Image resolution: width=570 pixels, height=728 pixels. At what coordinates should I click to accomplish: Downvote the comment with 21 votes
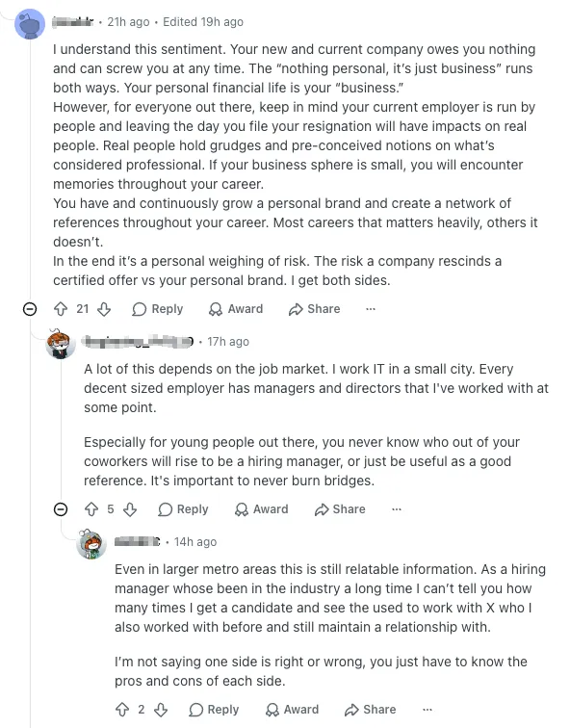point(104,309)
